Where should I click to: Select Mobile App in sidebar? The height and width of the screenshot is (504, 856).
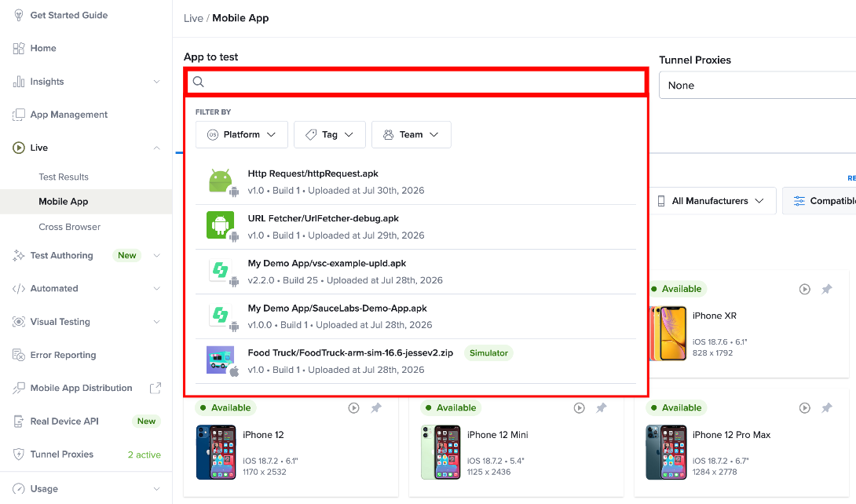pos(64,201)
